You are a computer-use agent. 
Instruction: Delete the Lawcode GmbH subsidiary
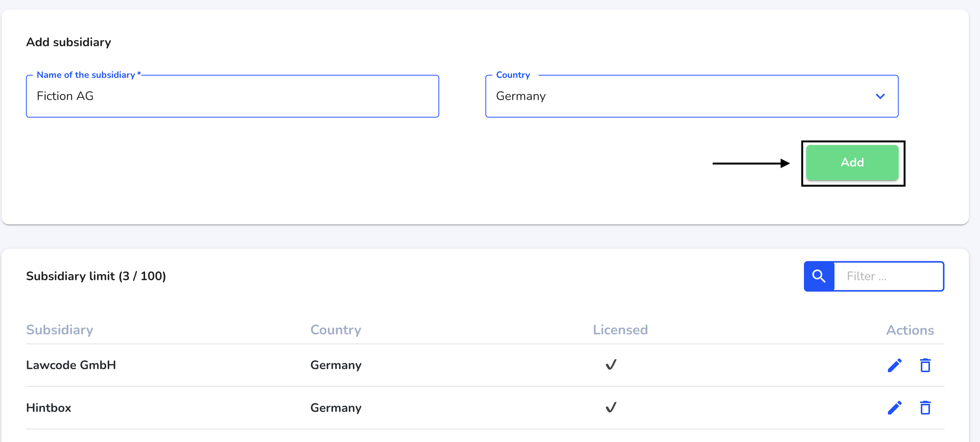(x=925, y=365)
